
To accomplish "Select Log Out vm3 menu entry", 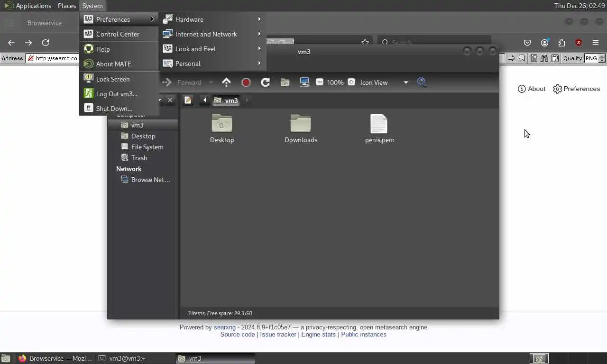I will point(119,94).
